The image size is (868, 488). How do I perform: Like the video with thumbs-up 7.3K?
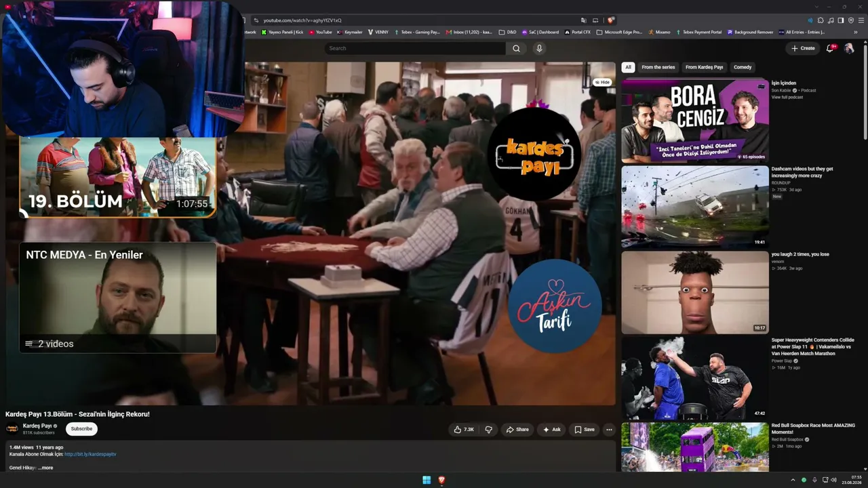click(x=464, y=430)
